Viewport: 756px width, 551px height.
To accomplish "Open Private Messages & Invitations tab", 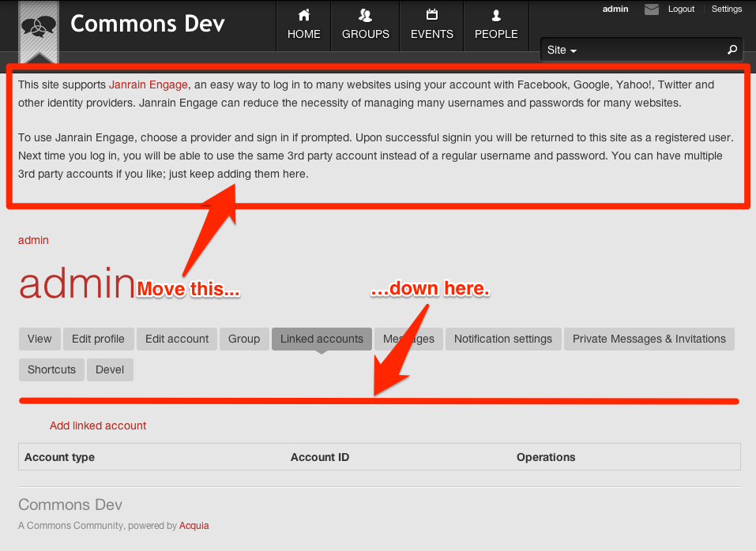I will 649,339.
